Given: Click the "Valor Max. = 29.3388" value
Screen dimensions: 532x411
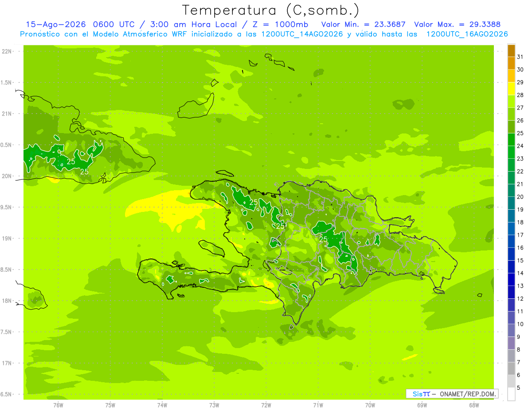Looking at the screenshot, I should click(x=457, y=24).
